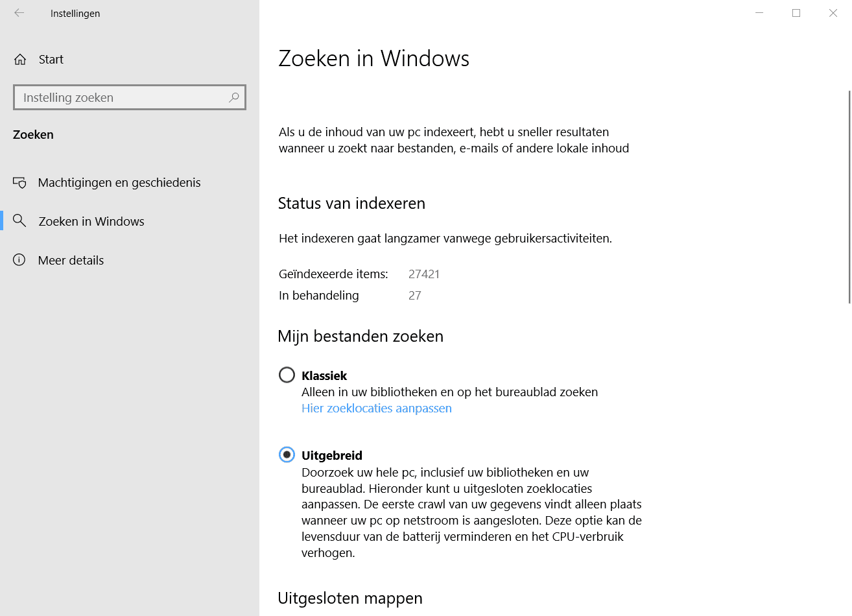Image resolution: width=852 pixels, height=616 pixels.
Task: Click the Geïndexeerde items label
Action: [333, 274]
